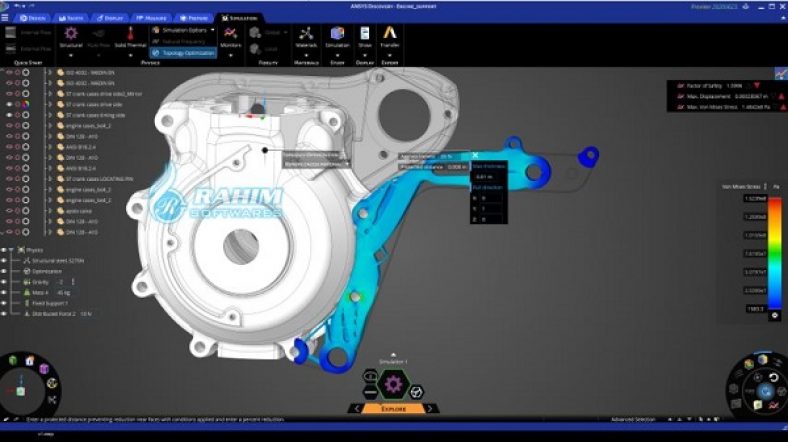Viewport: 788px width, 442px height.
Task: Go to previous stage with left arrow
Action: pos(356,409)
